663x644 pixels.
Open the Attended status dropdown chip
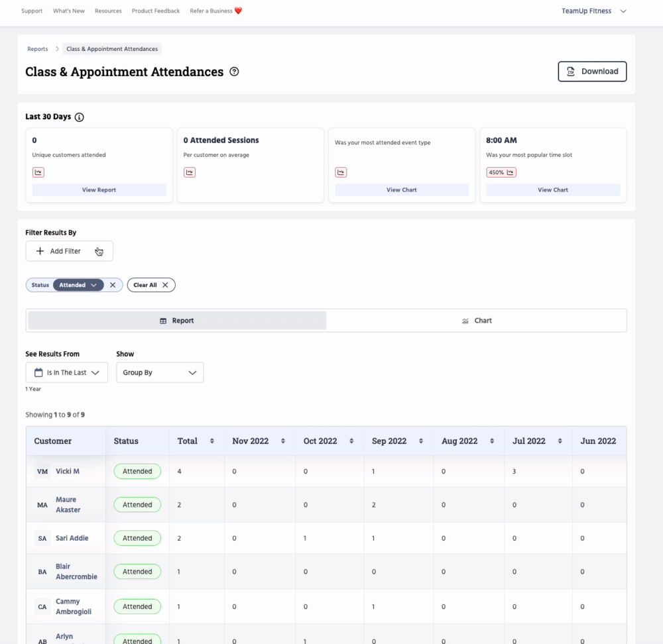click(x=78, y=285)
